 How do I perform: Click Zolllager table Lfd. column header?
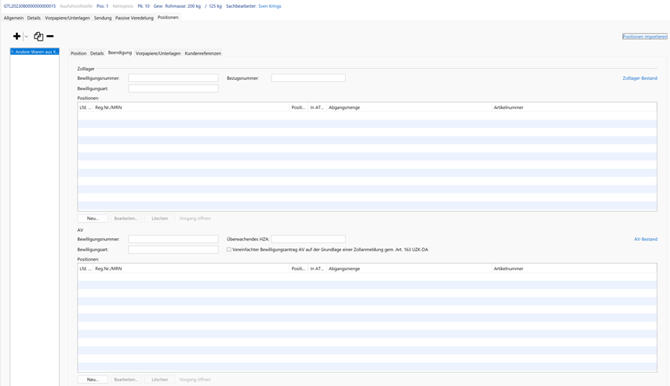tap(85, 108)
